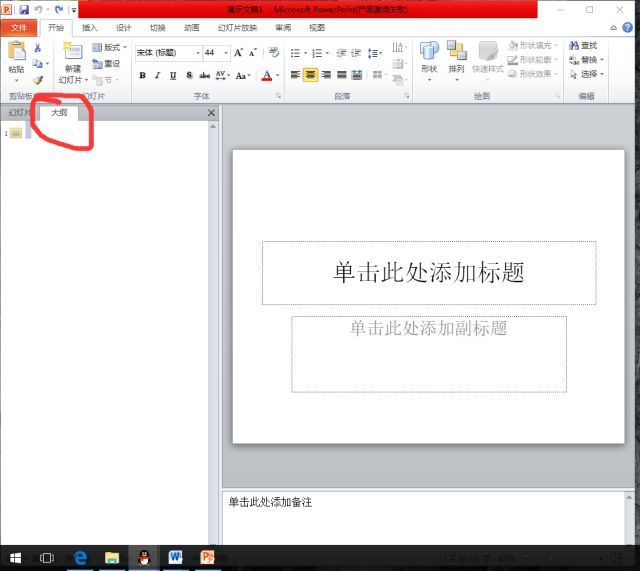Screen dimensions: 640x571
Task: Click the minimize ribbon caret icon
Action: [613, 28]
